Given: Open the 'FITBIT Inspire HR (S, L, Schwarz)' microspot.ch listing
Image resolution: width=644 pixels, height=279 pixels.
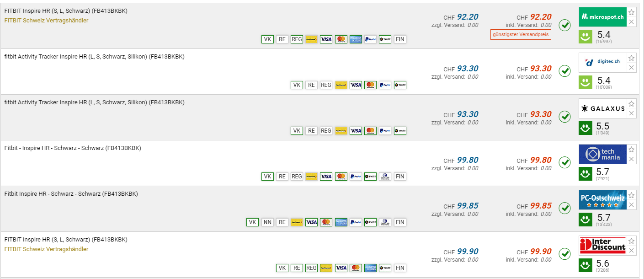Looking at the screenshot, I should pyautogui.click(x=66, y=11).
